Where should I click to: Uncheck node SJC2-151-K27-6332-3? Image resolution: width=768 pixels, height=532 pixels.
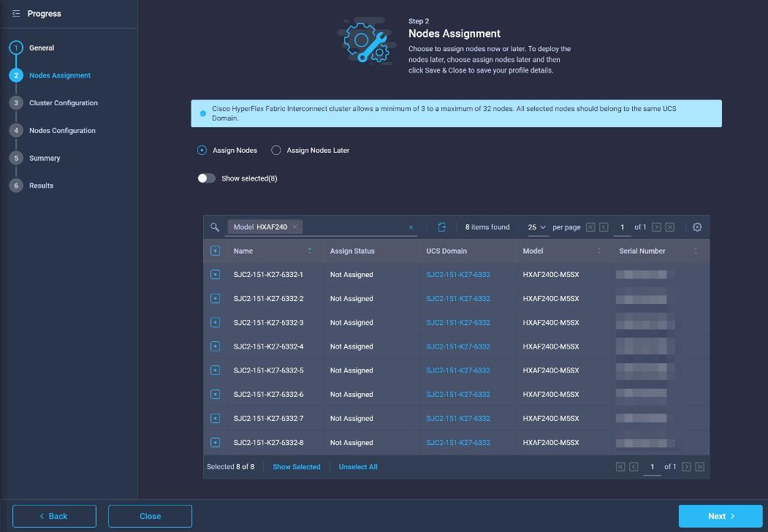coord(215,322)
